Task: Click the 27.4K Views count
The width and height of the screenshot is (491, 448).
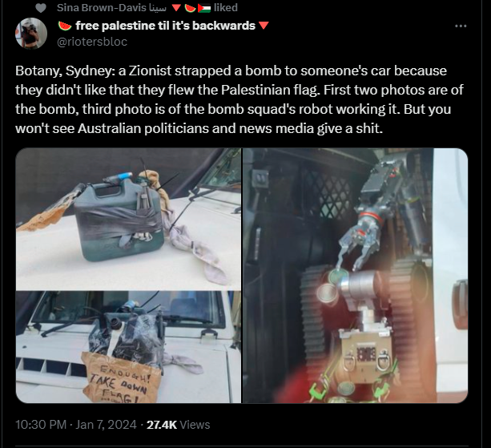Action: tap(178, 425)
